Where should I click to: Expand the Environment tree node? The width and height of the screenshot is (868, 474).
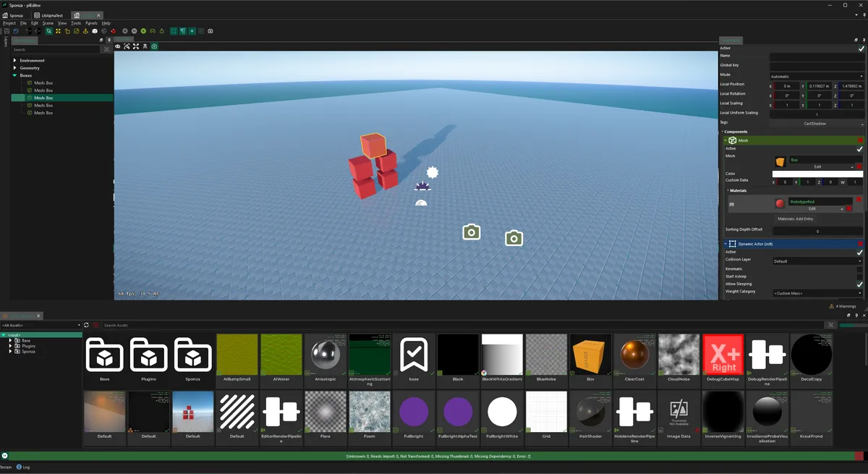tap(14, 60)
